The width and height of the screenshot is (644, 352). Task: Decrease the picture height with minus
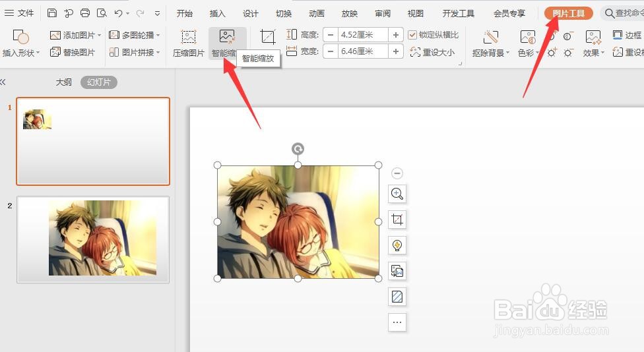tap(331, 35)
